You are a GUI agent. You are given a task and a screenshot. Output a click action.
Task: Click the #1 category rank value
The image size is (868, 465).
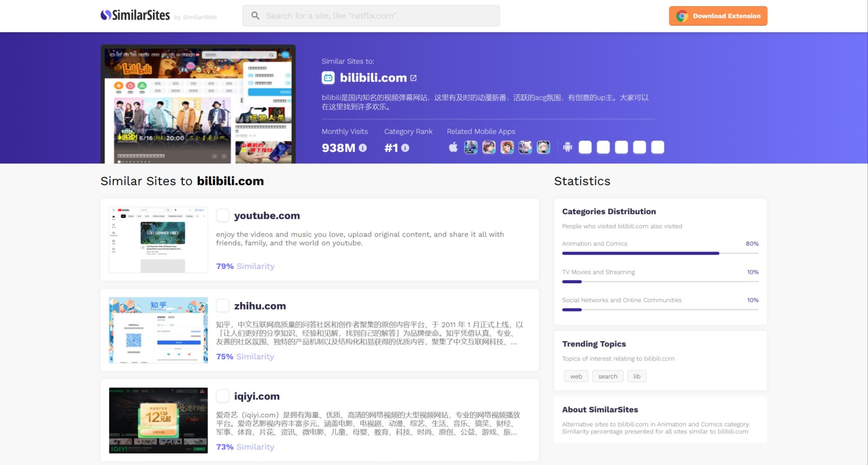391,148
